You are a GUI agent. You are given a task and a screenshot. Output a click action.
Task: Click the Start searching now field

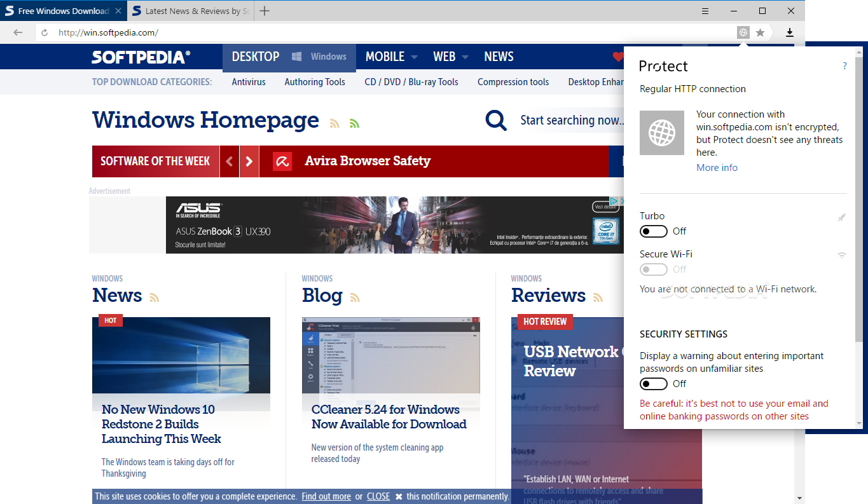coord(571,120)
